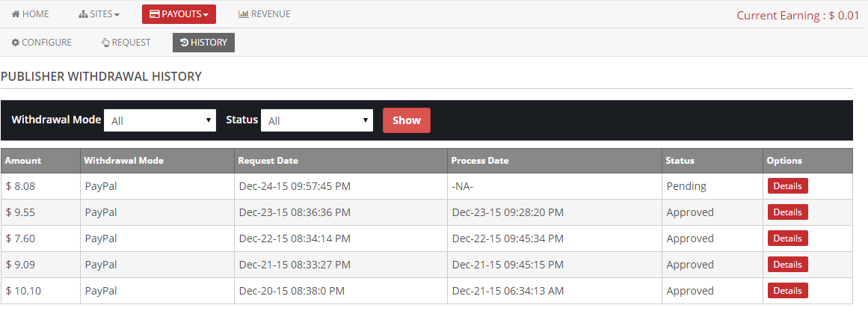View Details for the $ 8.08 withdrawal
Screen dimensions: 868x311
787,186
